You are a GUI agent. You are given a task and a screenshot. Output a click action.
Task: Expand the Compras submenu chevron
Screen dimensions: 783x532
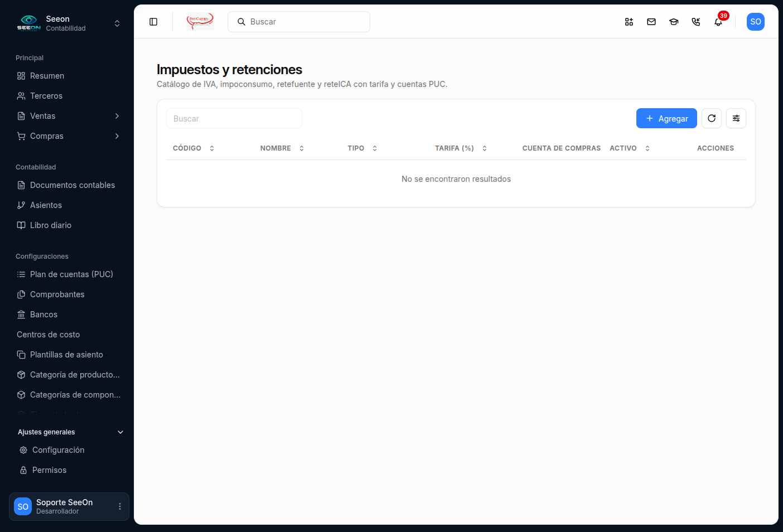click(117, 136)
